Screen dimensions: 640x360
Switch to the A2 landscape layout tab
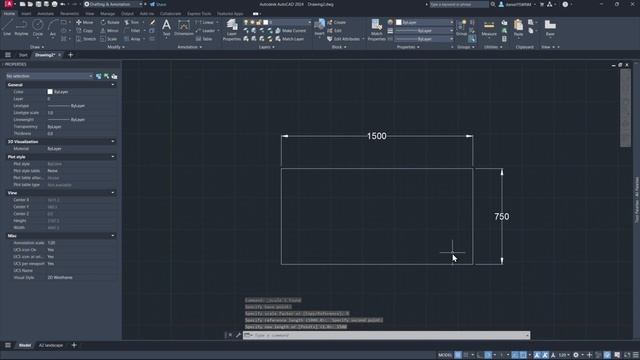51,345
